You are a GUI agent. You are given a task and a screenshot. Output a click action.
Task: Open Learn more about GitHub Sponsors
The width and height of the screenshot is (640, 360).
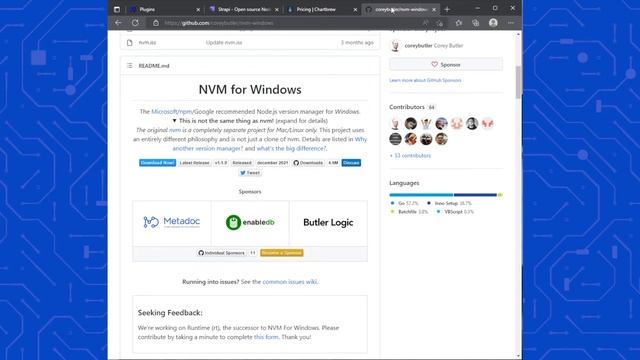point(425,80)
